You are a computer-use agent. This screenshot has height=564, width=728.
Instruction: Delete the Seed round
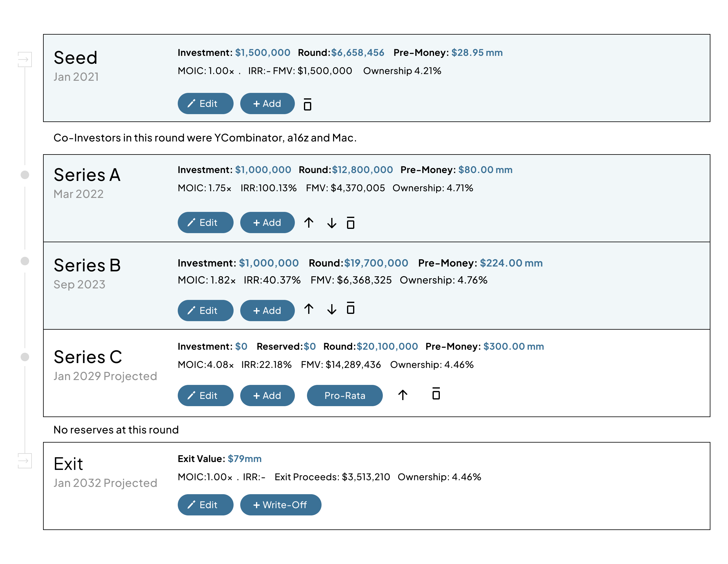[307, 104]
